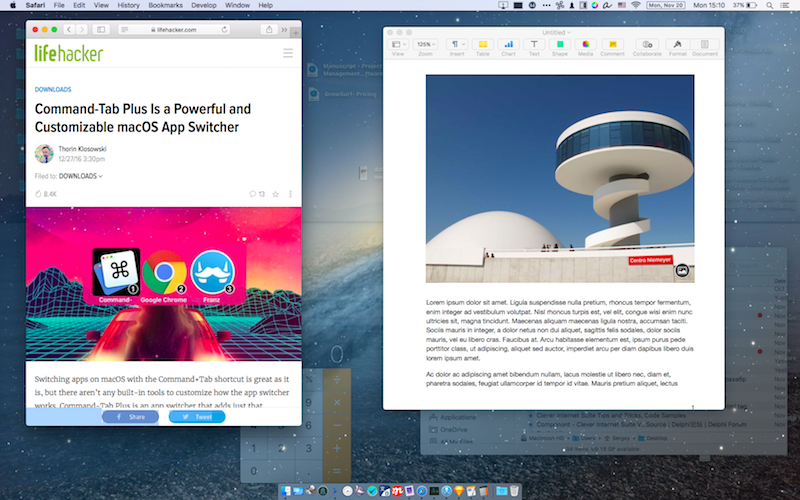Show Reader view in Safari address bar

pos(124,30)
